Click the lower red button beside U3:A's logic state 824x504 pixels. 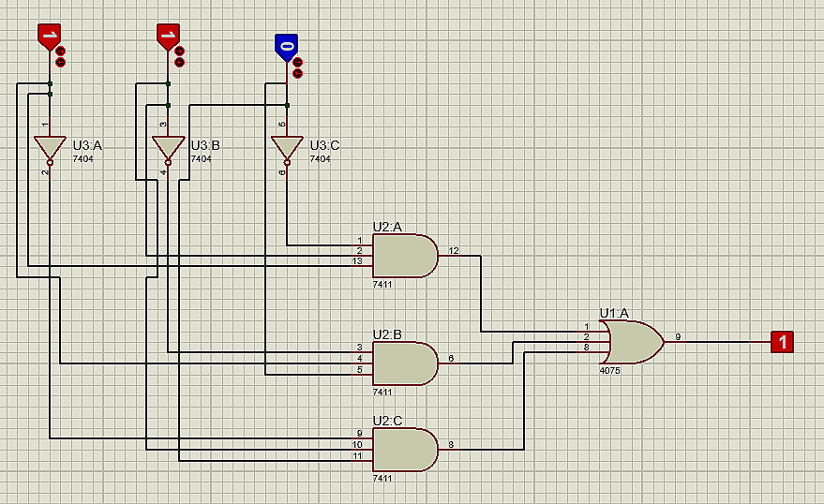tap(60, 62)
